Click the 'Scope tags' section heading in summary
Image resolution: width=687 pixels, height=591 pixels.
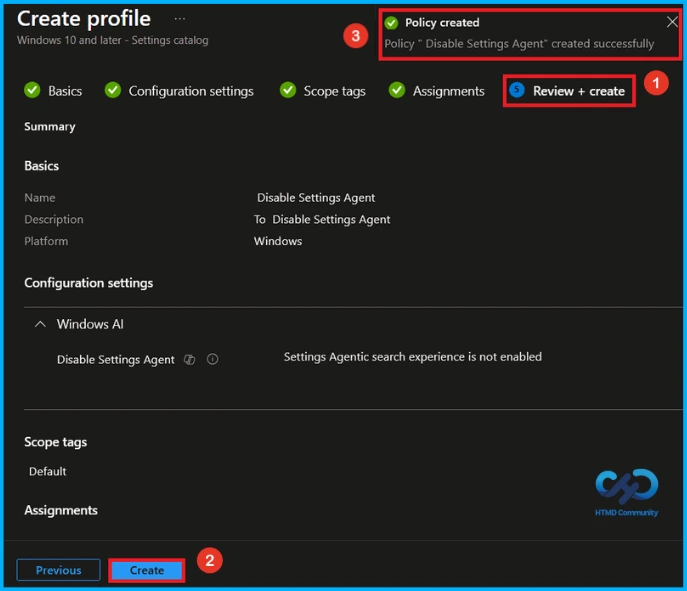[56, 442]
